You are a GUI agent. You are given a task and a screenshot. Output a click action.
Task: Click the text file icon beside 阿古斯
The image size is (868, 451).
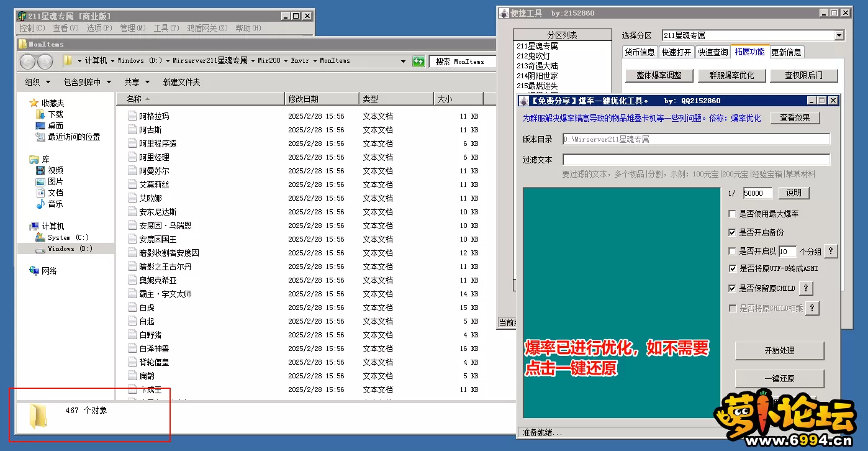click(x=132, y=130)
